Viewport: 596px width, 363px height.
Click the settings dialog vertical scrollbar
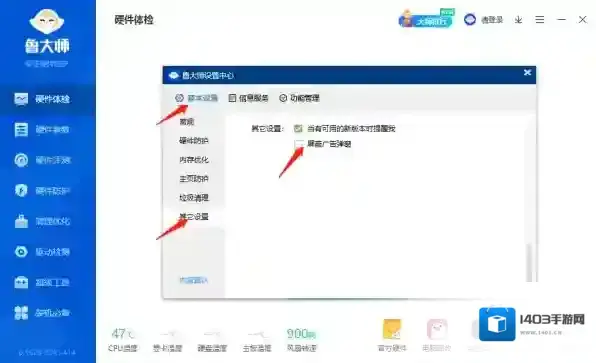(x=529, y=262)
